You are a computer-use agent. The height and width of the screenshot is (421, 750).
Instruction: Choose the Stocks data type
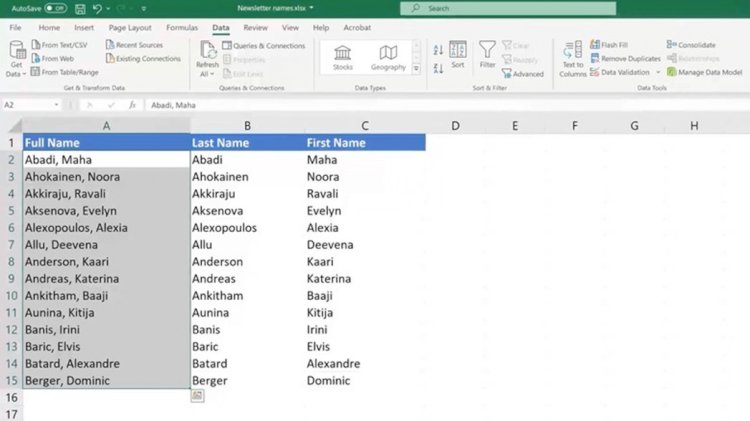pyautogui.click(x=342, y=57)
